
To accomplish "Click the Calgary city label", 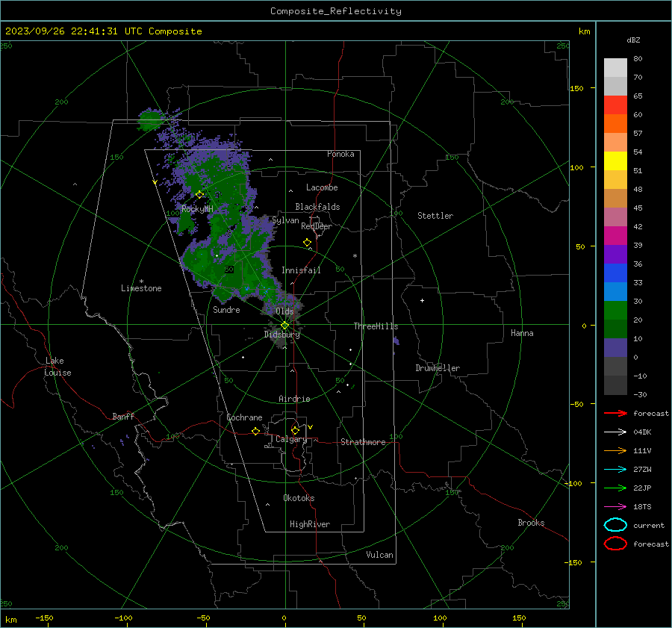I will coord(291,439).
